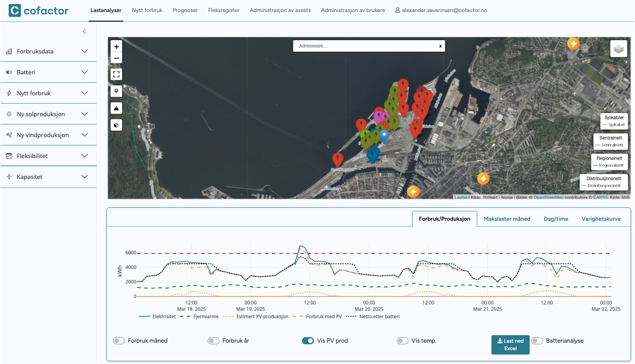Viewport: 635px width, 364px height.
Task: Collapse sidebar with left arrow icon
Action: [84, 31]
